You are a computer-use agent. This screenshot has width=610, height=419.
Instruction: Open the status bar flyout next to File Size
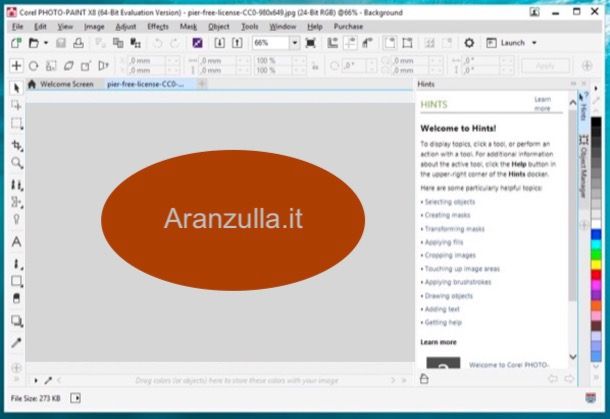[75, 398]
